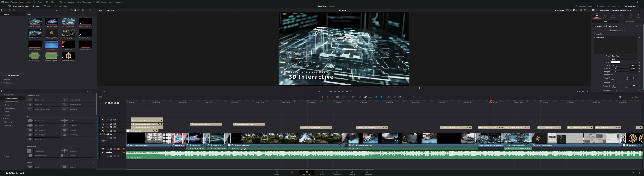Click the timeline zoom-in plus button
The image size is (644, 176).
pos(420,97)
